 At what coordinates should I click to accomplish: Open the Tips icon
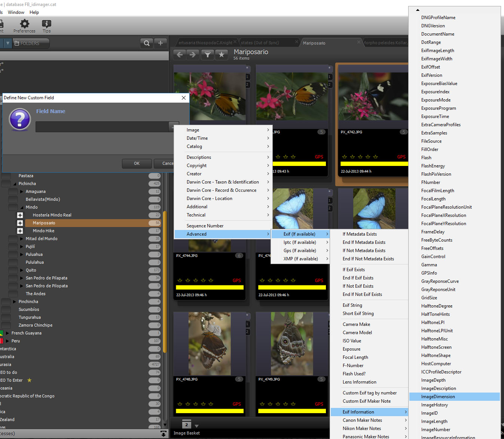46,24
